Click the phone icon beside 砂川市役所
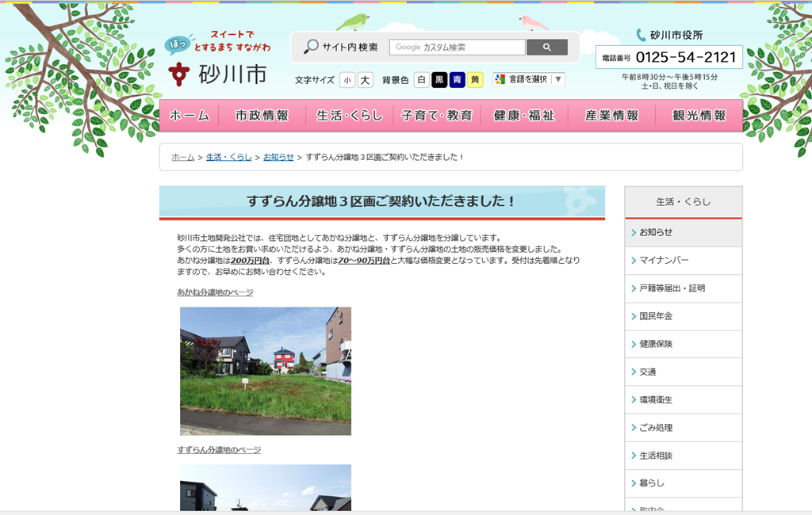This screenshot has width=812, height=515. pos(641,35)
